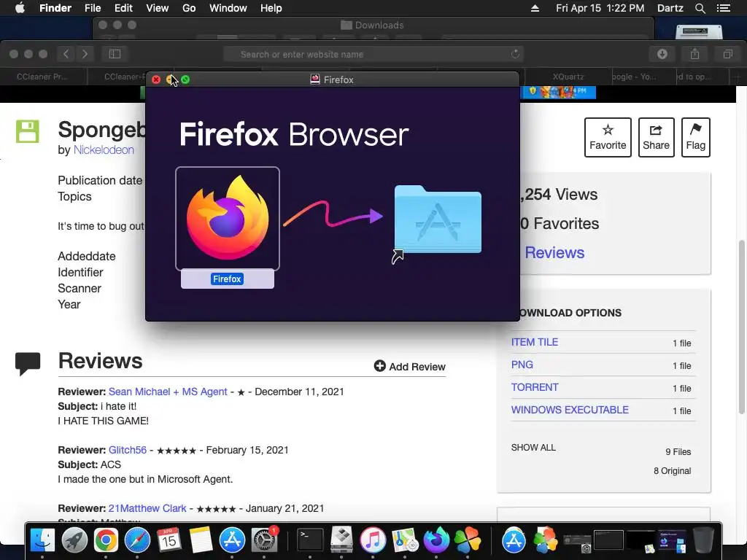Open the Trash in the dock

703,540
